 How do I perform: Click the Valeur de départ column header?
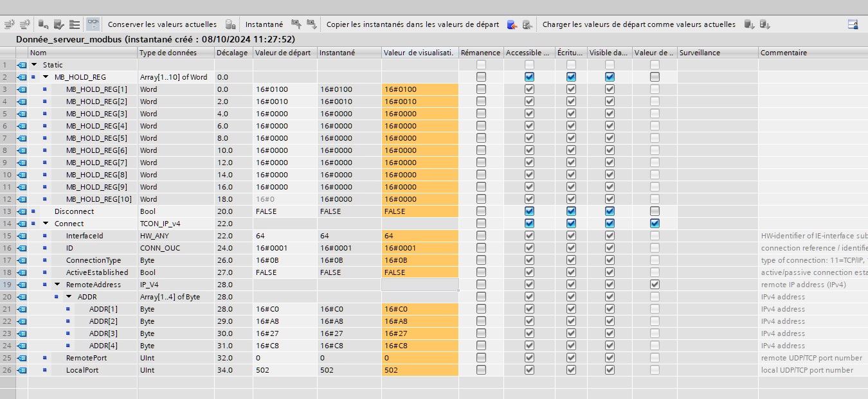(x=283, y=53)
